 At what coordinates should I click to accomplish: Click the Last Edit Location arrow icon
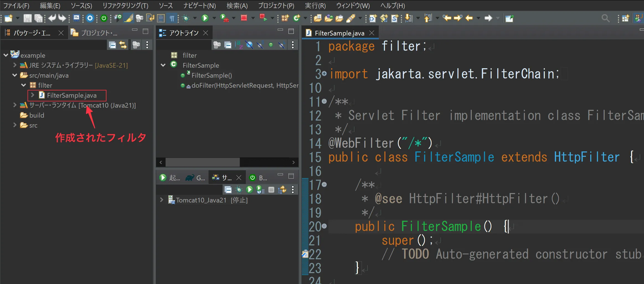pos(447,18)
